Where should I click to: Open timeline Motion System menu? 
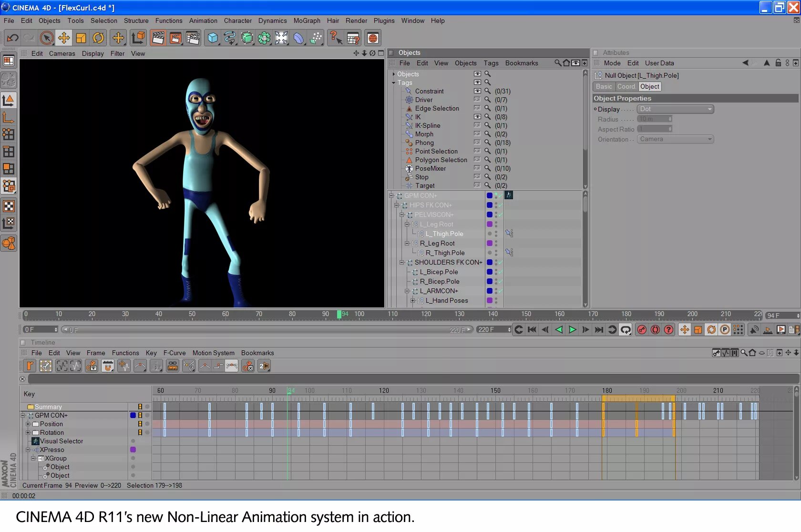213,353
